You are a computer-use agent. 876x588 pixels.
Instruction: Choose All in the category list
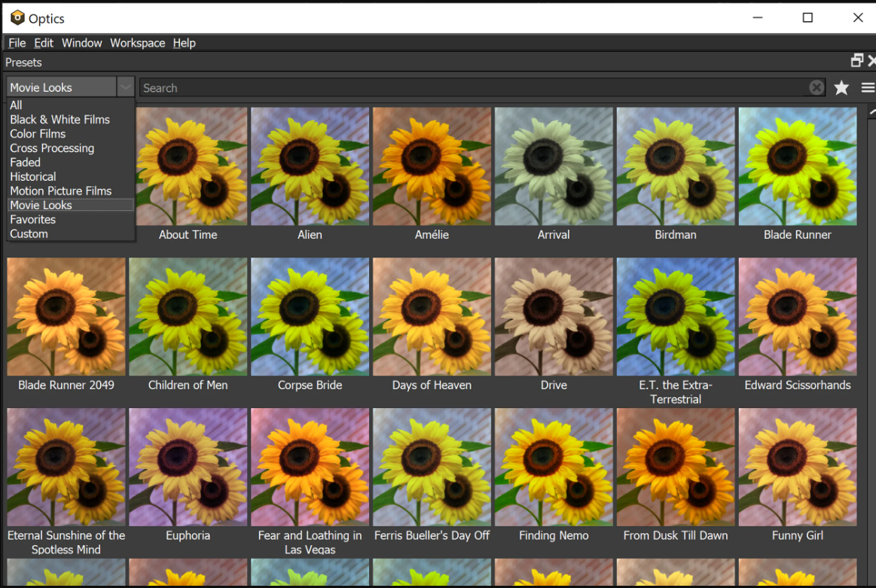pyautogui.click(x=71, y=105)
